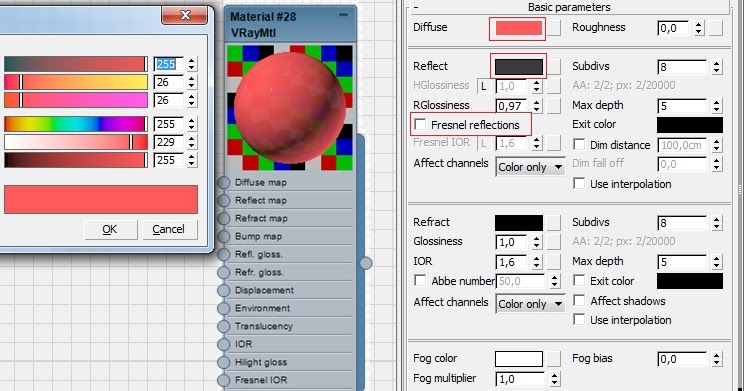This screenshot has height=391, width=744.
Task: Click Fog multiplier spinner arrows
Action: pos(555,379)
